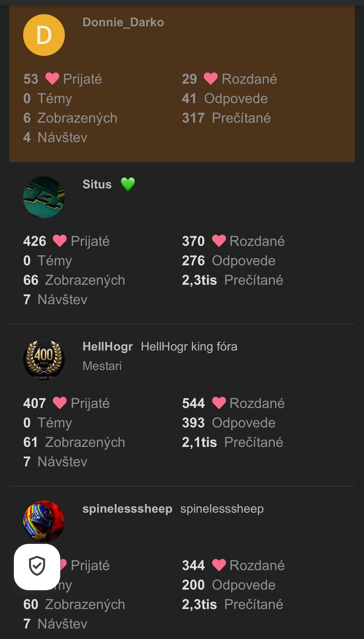Viewport: 364px width, 639px height.
Task: Click the HellHogr king fóra display name
Action: click(x=189, y=347)
